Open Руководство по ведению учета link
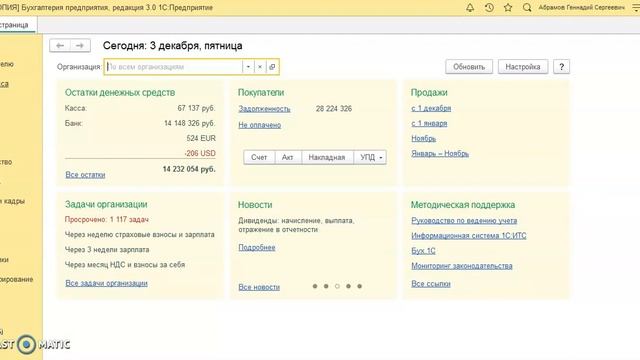The image size is (640, 360). tap(464, 220)
